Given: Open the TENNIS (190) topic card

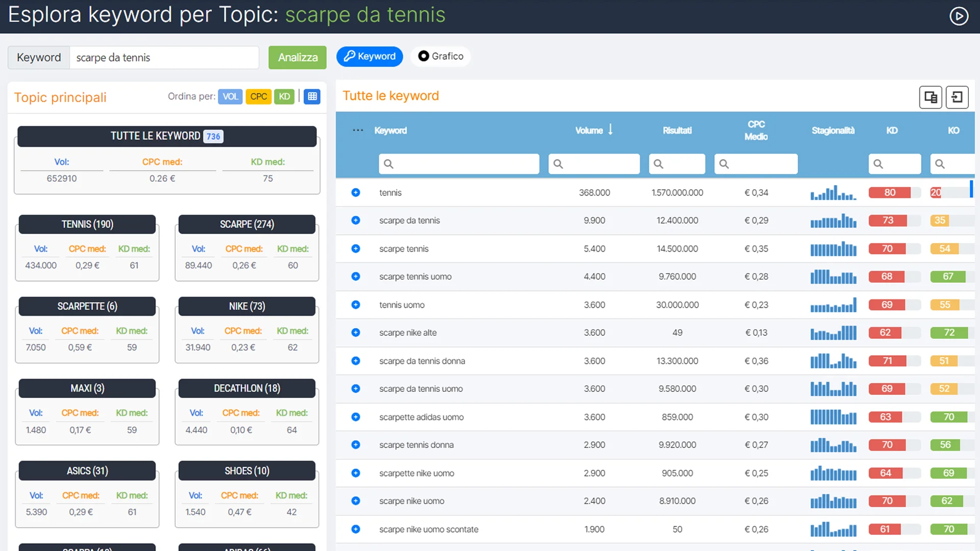Looking at the screenshot, I should (x=86, y=224).
